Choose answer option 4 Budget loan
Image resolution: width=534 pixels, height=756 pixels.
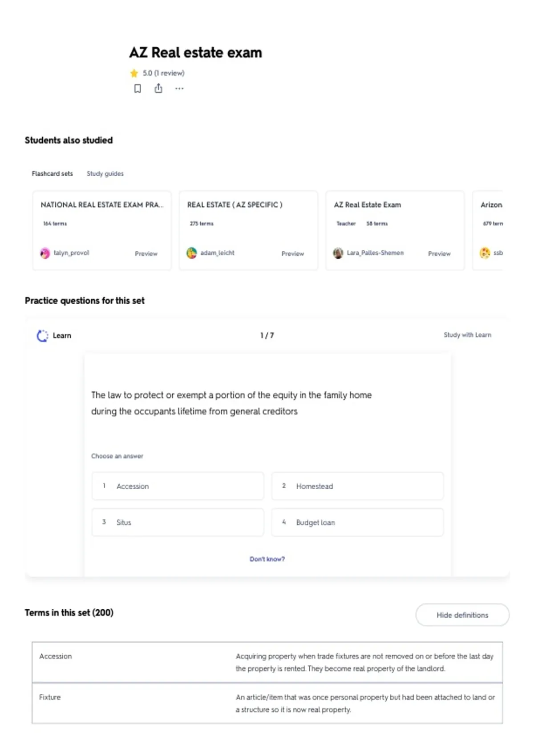click(358, 522)
